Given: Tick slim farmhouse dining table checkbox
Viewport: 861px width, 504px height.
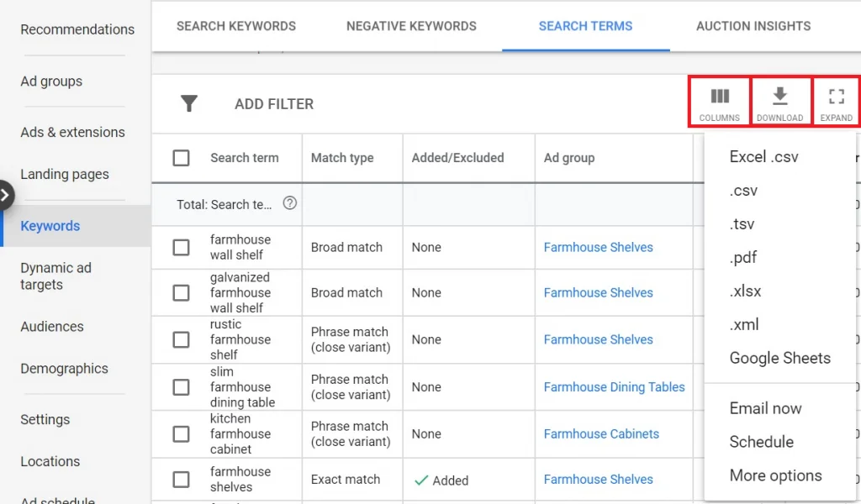Looking at the screenshot, I should 182,387.
